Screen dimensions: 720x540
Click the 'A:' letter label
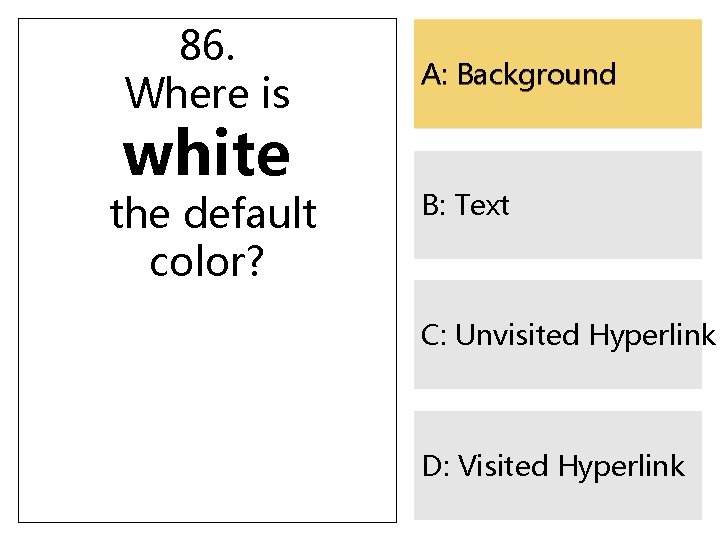[x=435, y=75]
